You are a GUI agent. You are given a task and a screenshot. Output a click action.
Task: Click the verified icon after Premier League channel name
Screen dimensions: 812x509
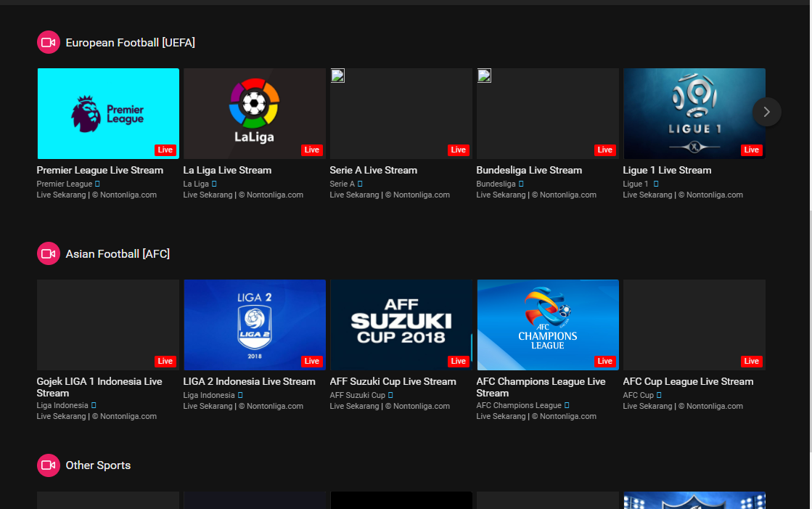click(x=97, y=184)
